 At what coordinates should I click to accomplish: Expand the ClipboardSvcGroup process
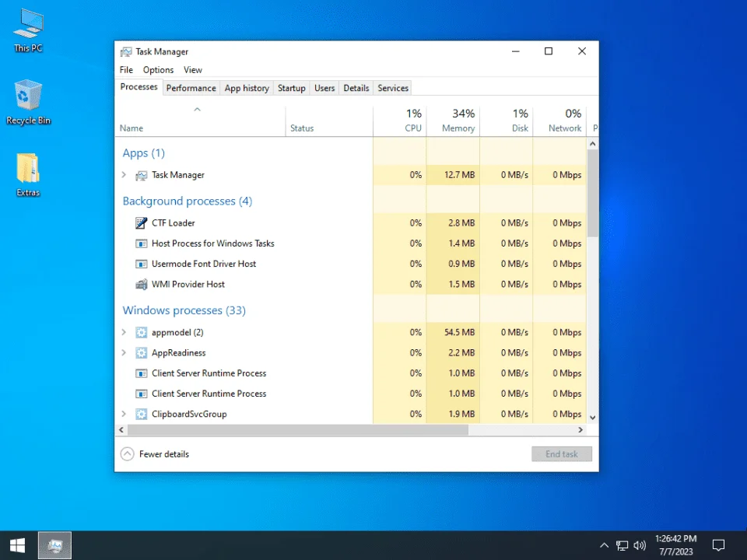(x=124, y=414)
